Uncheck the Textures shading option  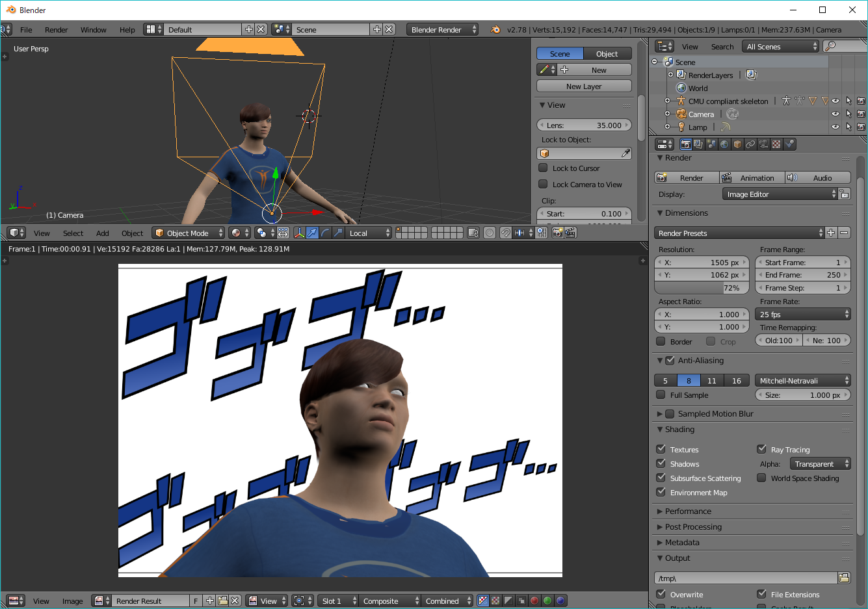pyautogui.click(x=661, y=449)
